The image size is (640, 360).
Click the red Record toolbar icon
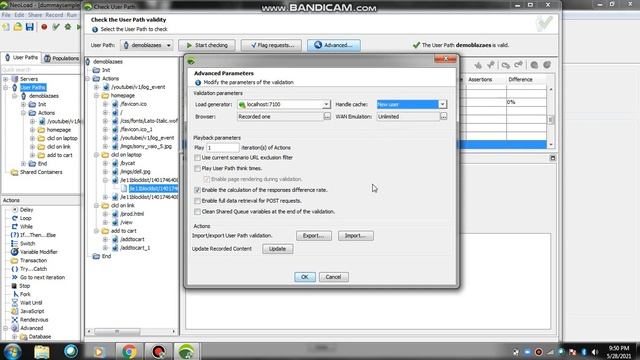tap(44, 27)
